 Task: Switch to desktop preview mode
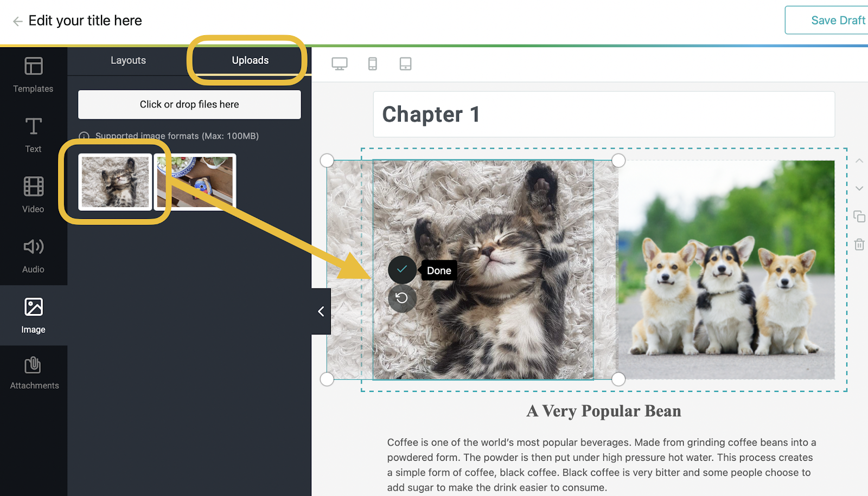(340, 64)
